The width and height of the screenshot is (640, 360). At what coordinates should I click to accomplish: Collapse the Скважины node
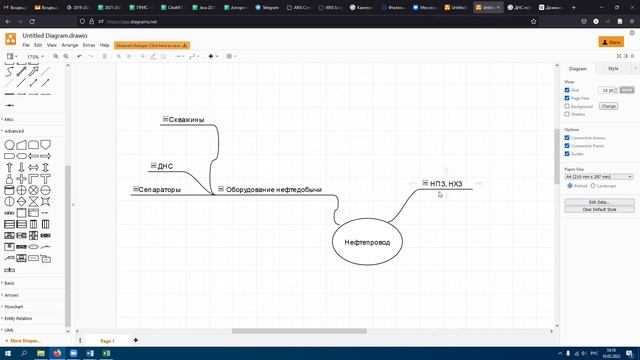[x=165, y=119]
